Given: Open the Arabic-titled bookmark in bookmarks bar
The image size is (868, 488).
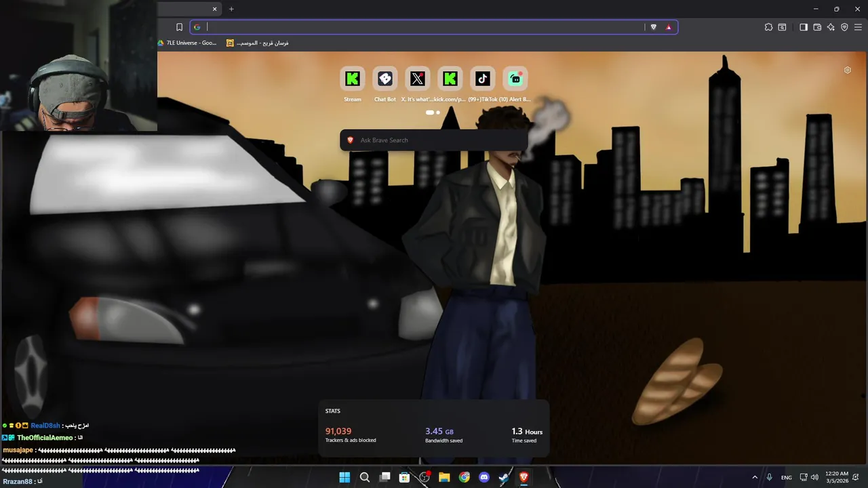Looking at the screenshot, I should tap(258, 43).
